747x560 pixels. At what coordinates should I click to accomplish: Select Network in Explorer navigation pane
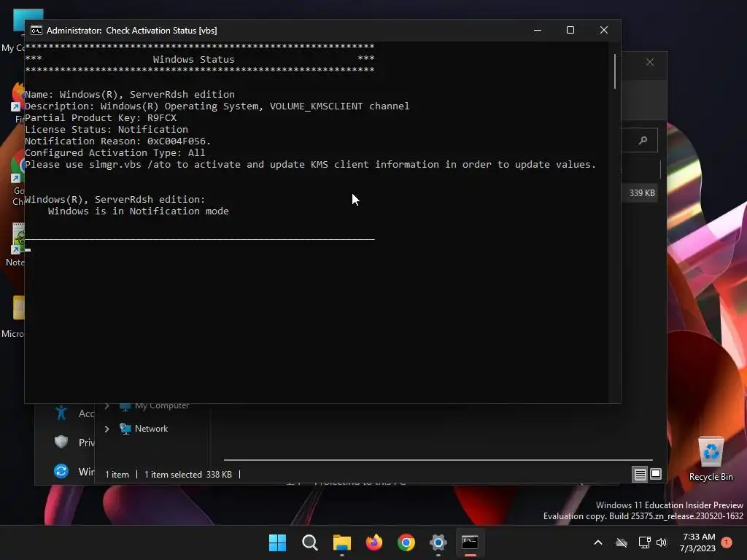point(151,429)
